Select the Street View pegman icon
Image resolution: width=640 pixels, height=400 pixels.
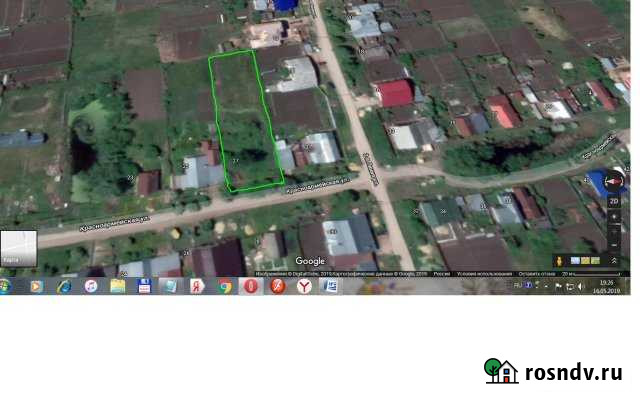pyautogui.click(x=558, y=261)
